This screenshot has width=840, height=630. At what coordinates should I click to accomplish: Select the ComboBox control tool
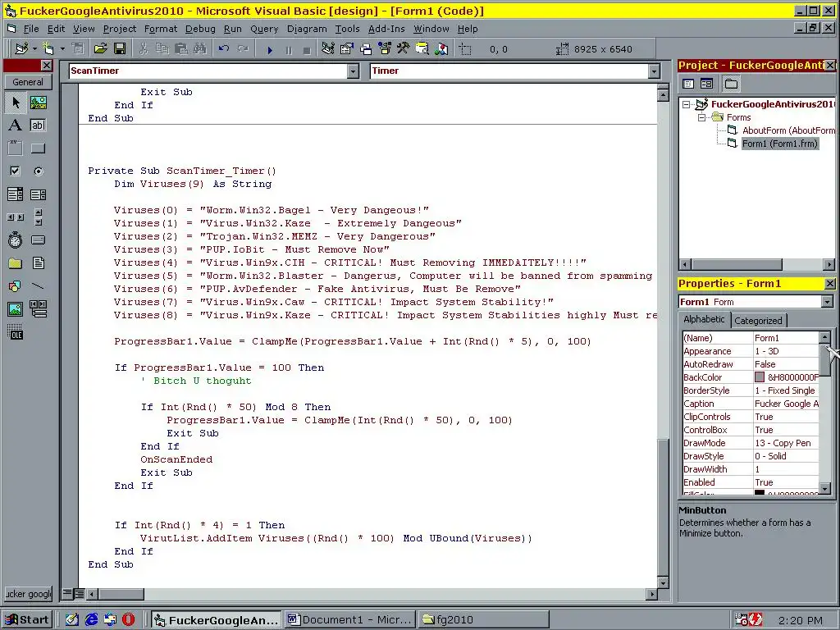(x=16, y=194)
